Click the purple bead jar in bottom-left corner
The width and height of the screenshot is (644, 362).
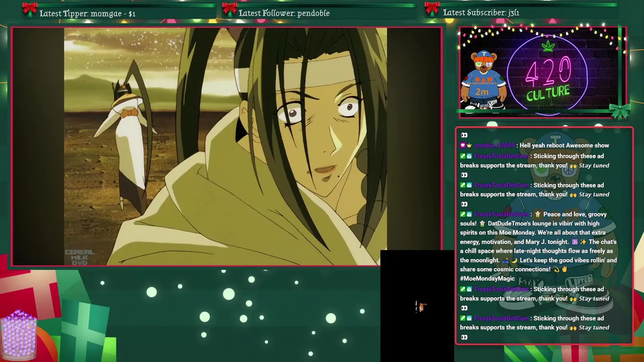[19, 334]
